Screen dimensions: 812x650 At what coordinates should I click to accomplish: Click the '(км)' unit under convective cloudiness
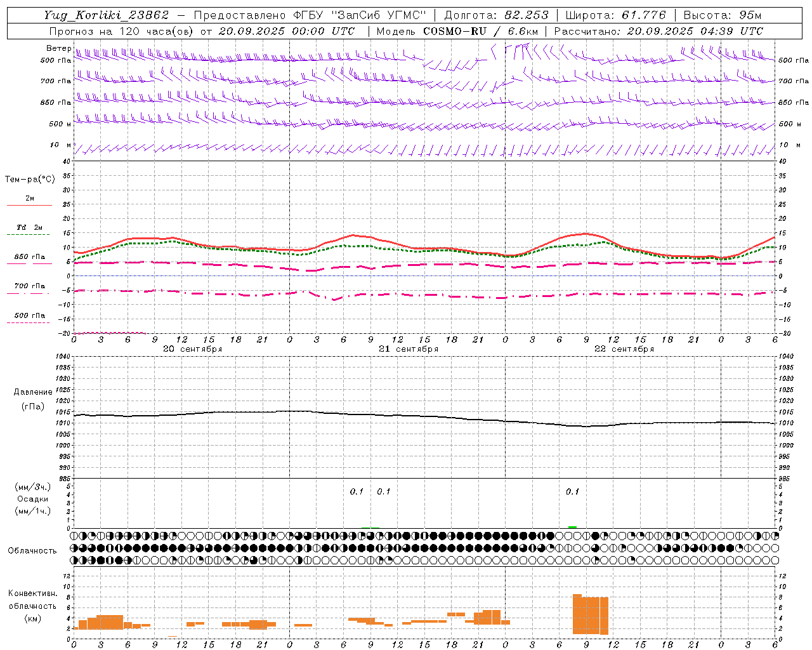tap(33, 618)
